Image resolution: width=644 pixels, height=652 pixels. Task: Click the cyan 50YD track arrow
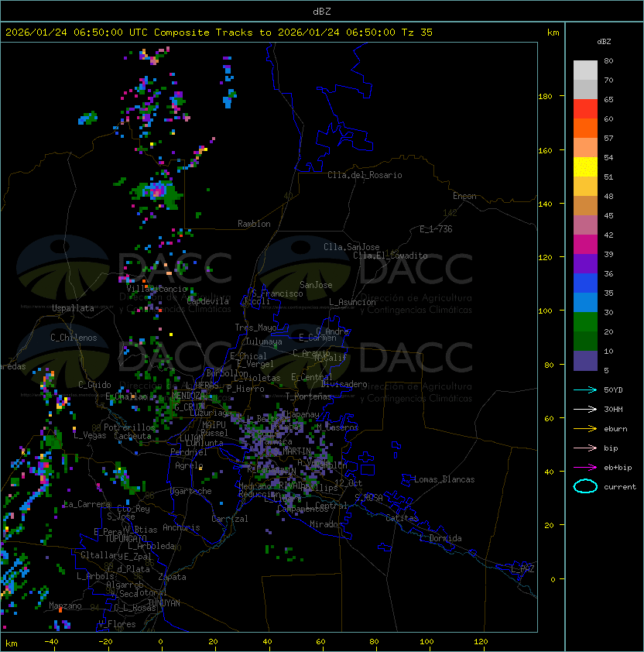[585, 390]
